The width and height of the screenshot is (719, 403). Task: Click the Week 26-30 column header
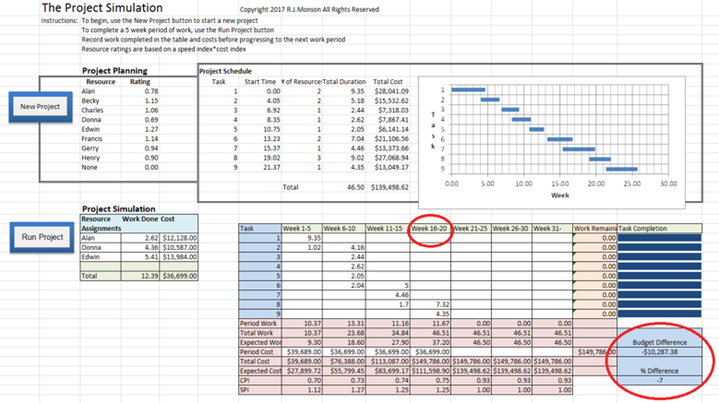(x=511, y=228)
